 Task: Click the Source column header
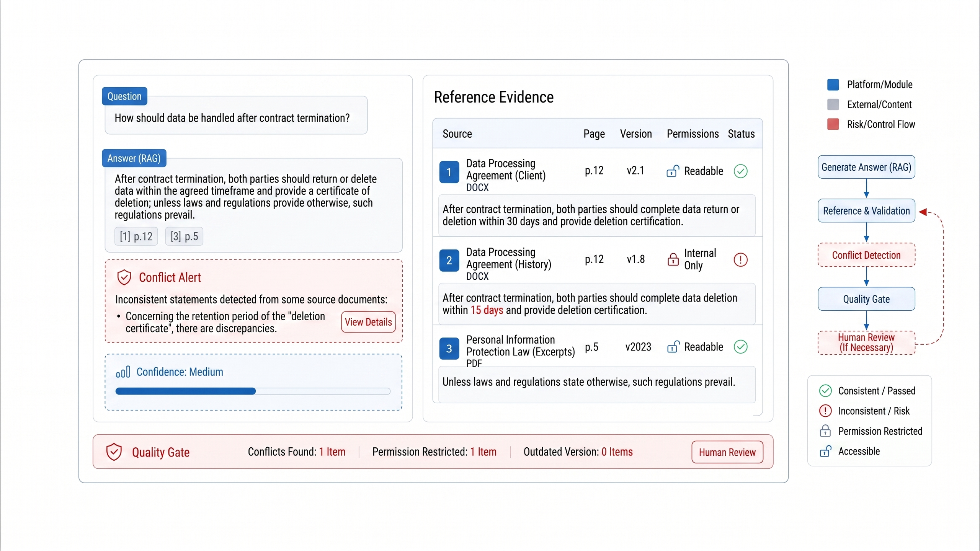click(457, 134)
